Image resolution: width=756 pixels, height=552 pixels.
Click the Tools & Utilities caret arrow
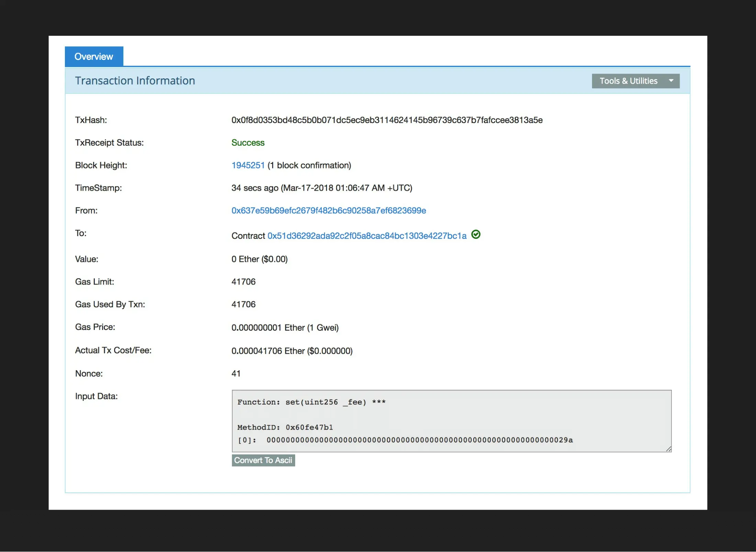[x=671, y=81]
